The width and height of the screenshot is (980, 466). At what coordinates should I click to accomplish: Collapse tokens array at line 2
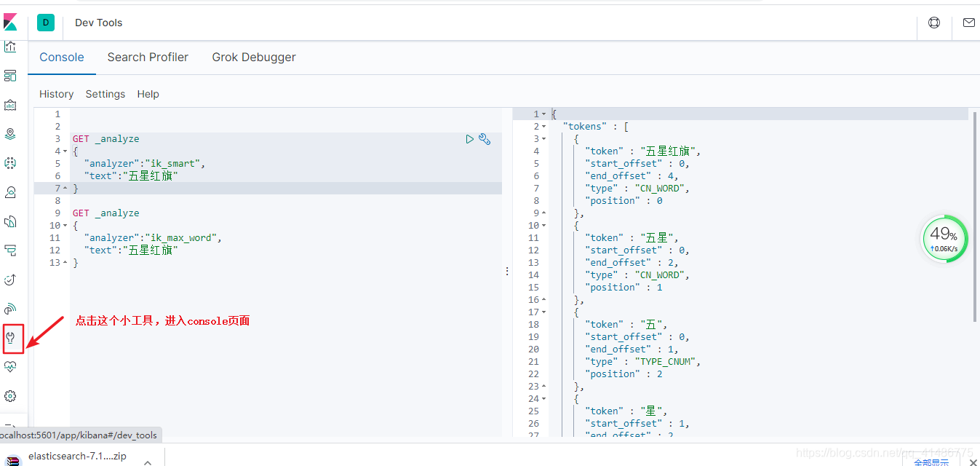pyautogui.click(x=543, y=127)
